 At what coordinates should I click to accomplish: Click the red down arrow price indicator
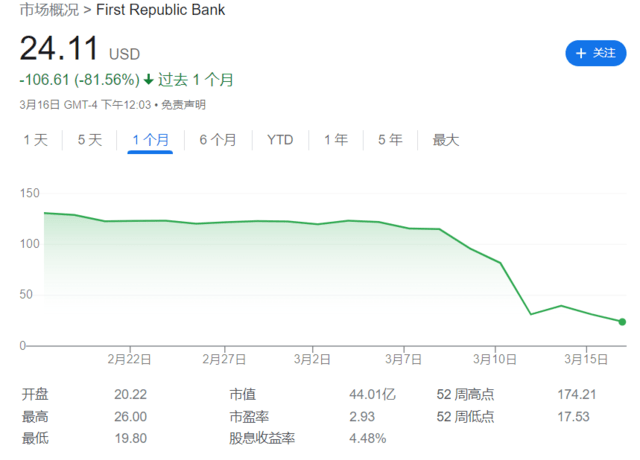pos(149,80)
